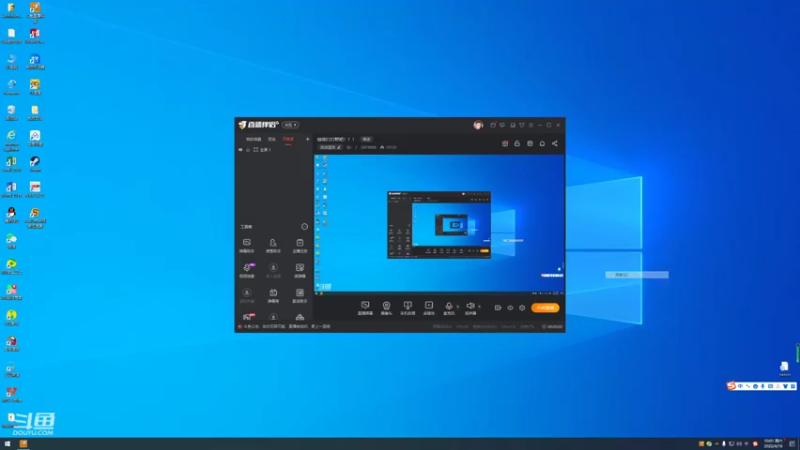The image size is (800, 450).
Task: Expand speaker options arrow
Action: pyautogui.click(x=479, y=307)
